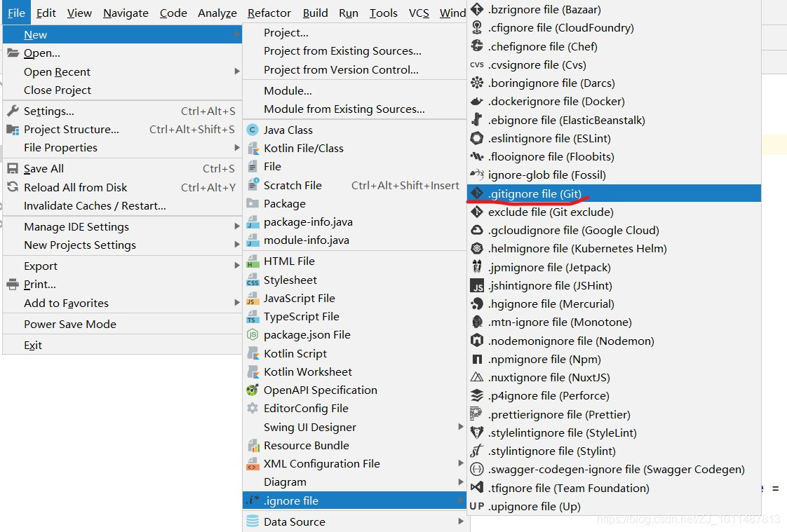
Task: Expand the XML Configuration File arrow
Action: pos(460,463)
